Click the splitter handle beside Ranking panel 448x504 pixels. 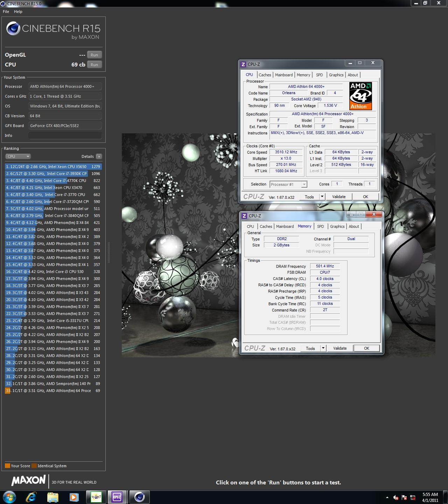(108, 252)
